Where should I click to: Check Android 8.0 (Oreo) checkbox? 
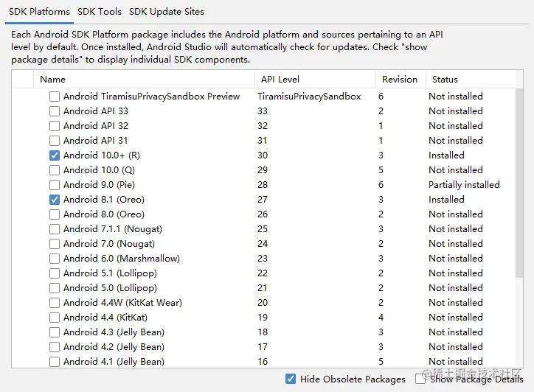click(x=55, y=214)
